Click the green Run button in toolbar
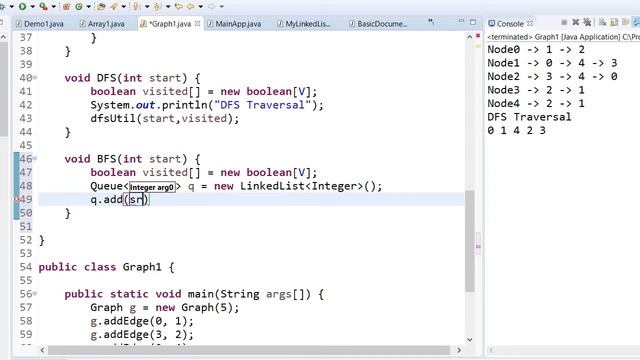 pyautogui.click(x=22, y=7)
